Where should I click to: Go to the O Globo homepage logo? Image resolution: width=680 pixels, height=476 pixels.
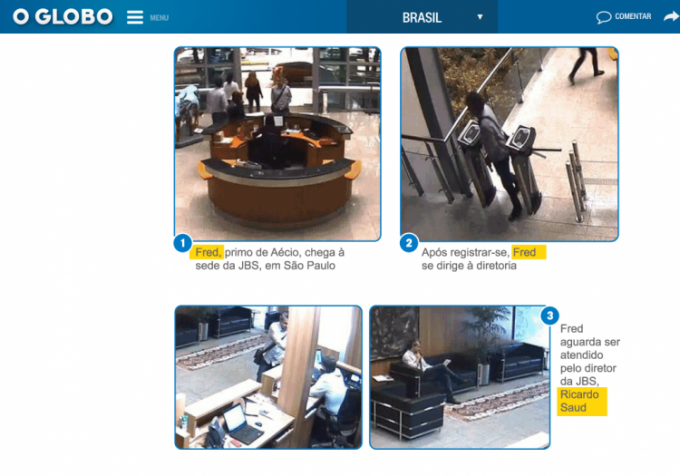pyautogui.click(x=57, y=17)
